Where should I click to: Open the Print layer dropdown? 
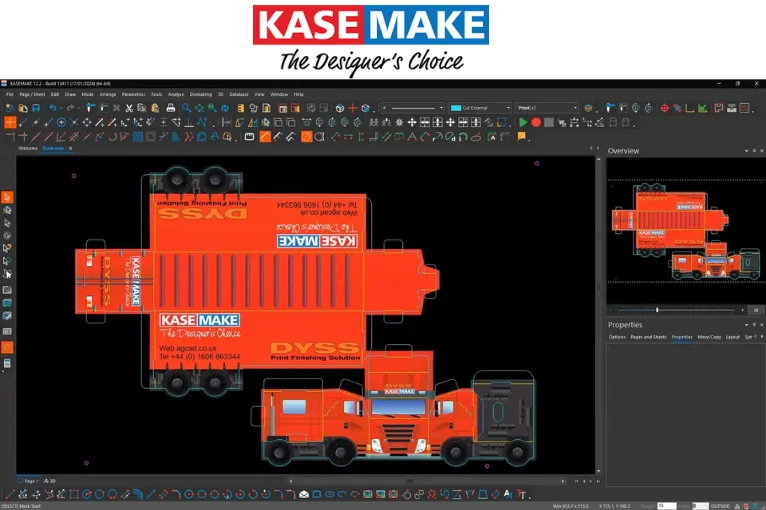click(x=574, y=108)
